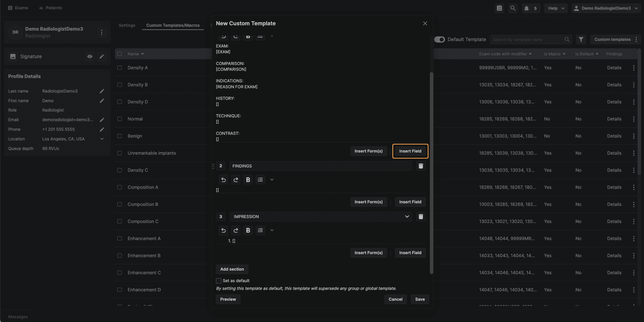
Task: Open the Help dropdown
Action: point(556,8)
